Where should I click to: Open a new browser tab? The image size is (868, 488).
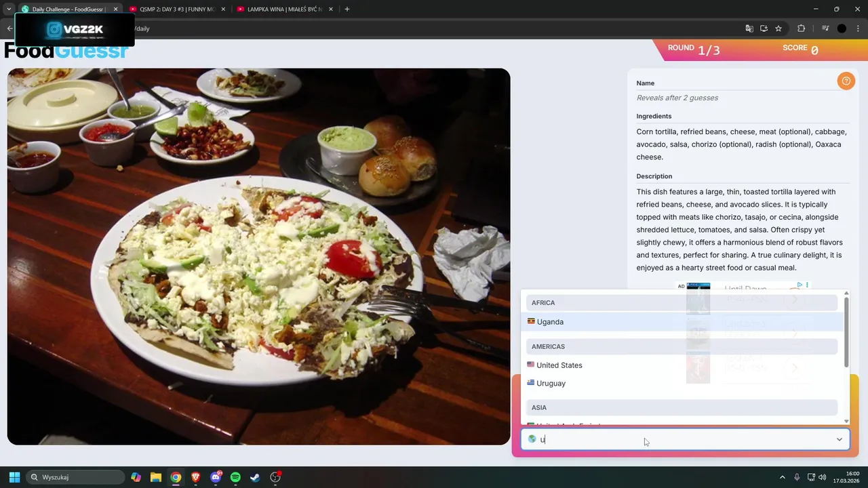click(x=347, y=9)
